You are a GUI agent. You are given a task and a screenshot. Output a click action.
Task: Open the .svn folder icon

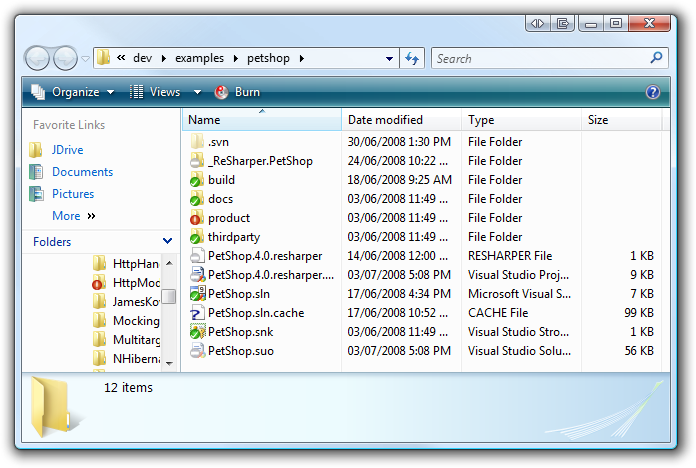click(x=198, y=142)
